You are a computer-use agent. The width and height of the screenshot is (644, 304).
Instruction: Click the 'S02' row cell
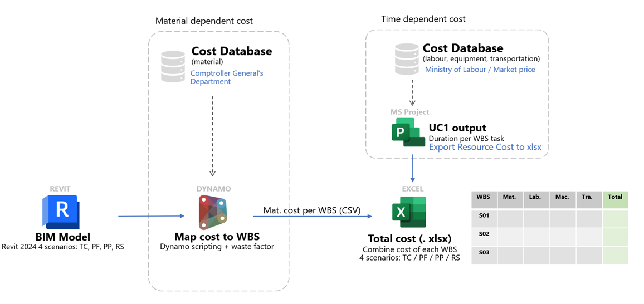point(484,237)
